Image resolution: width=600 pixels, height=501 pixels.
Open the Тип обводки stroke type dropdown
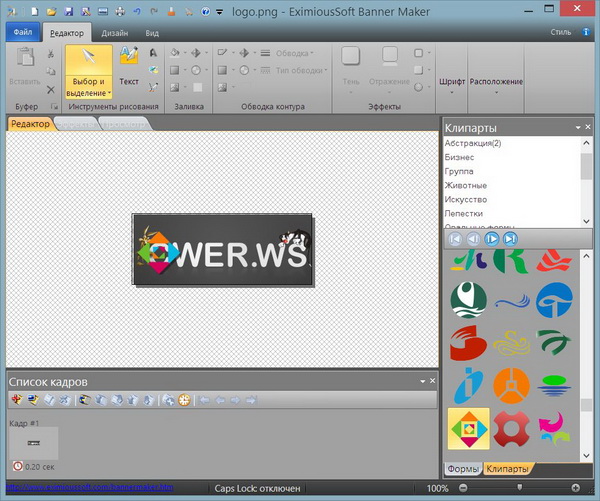pyautogui.click(x=298, y=70)
